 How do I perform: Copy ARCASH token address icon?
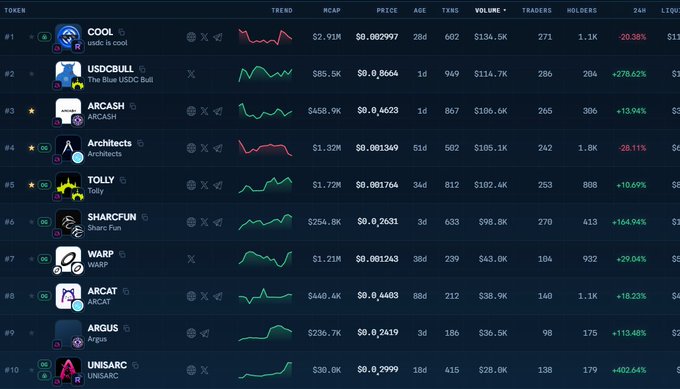coord(133,106)
